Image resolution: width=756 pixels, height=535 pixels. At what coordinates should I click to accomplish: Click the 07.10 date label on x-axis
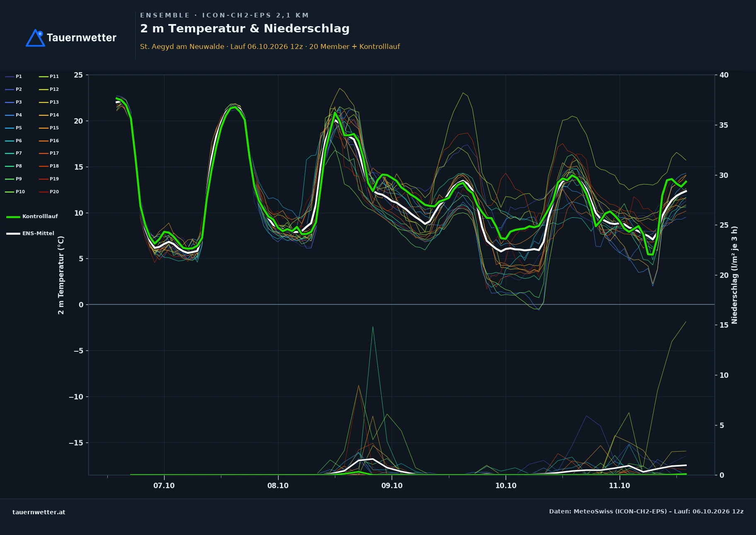click(x=164, y=486)
